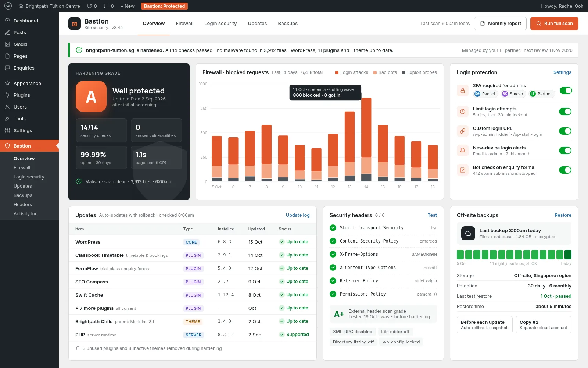Click the Tools wrench icon
This screenshot has width=588, height=368.
point(7,118)
